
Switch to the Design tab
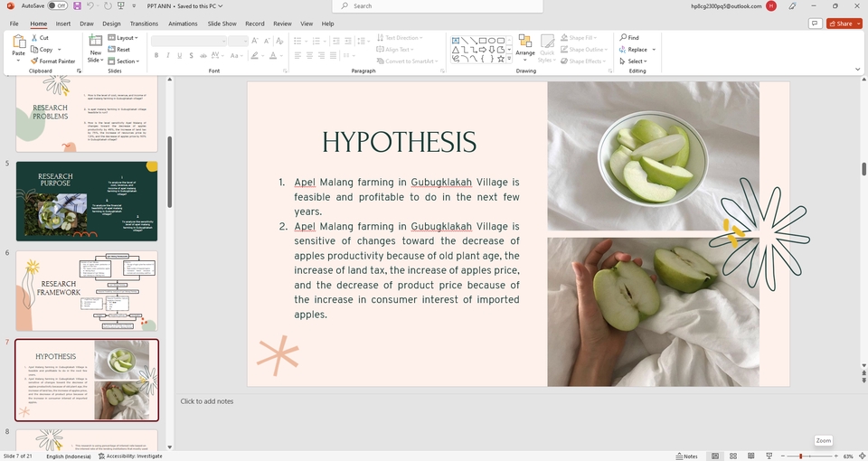[111, 24]
